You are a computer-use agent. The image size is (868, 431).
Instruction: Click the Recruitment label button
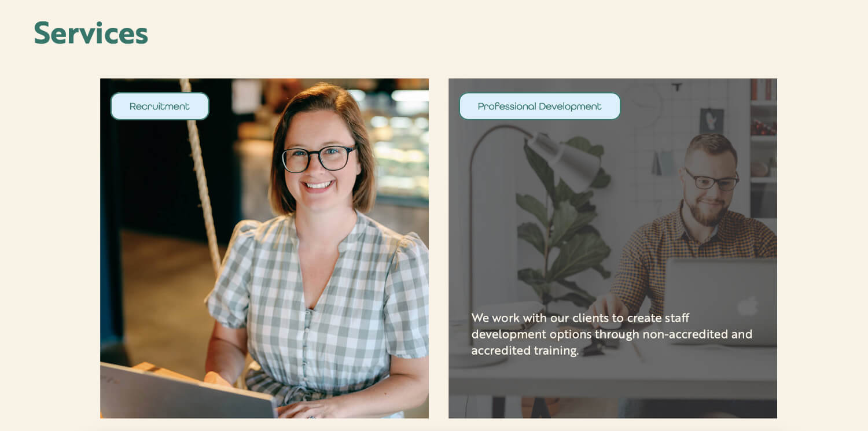tap(160, 106)
